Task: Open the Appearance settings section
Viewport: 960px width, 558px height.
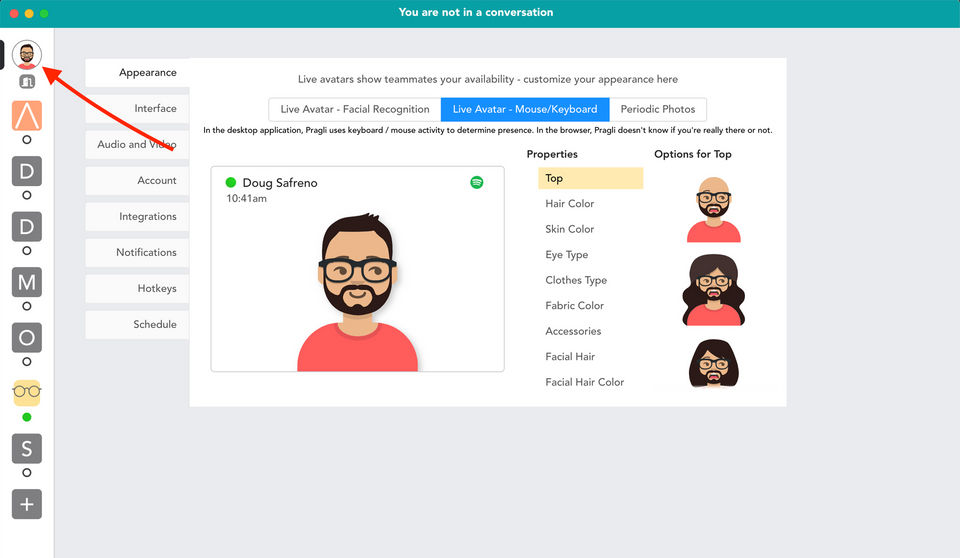Action: pos(137,72)
